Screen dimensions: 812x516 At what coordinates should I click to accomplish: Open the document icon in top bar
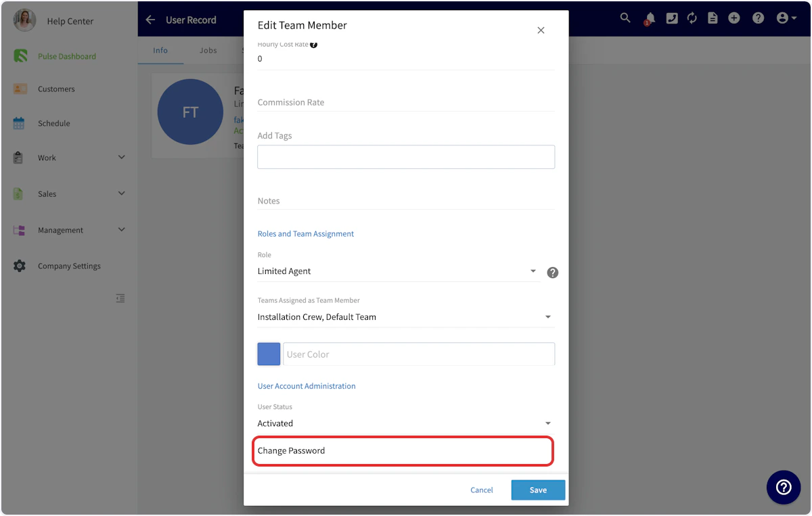coord(713,18)
